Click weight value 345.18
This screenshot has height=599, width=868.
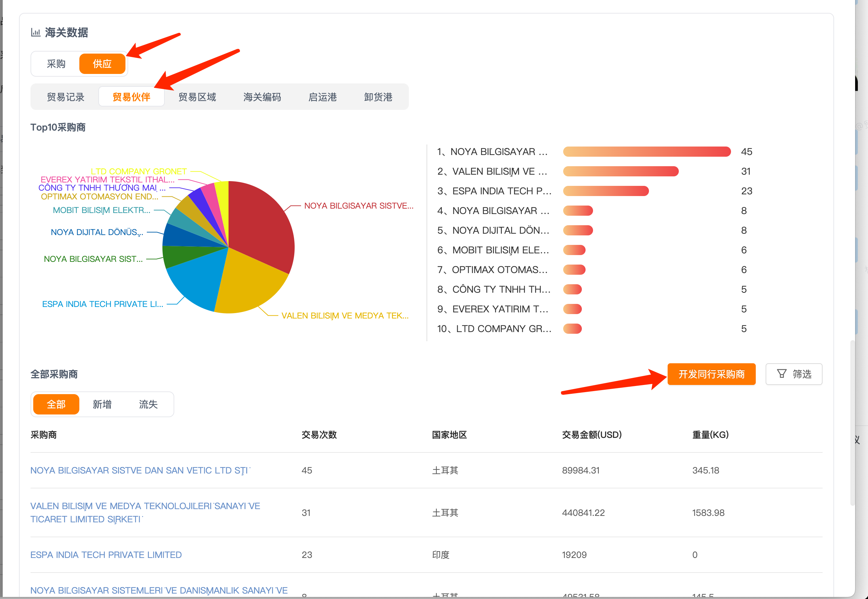pyautogui.click(x=706, y=470)
